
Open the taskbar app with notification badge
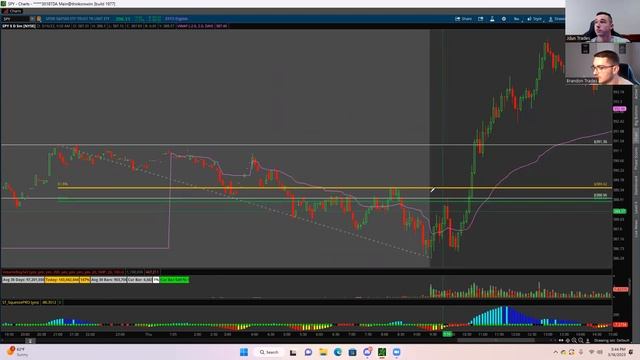[367, 352]
